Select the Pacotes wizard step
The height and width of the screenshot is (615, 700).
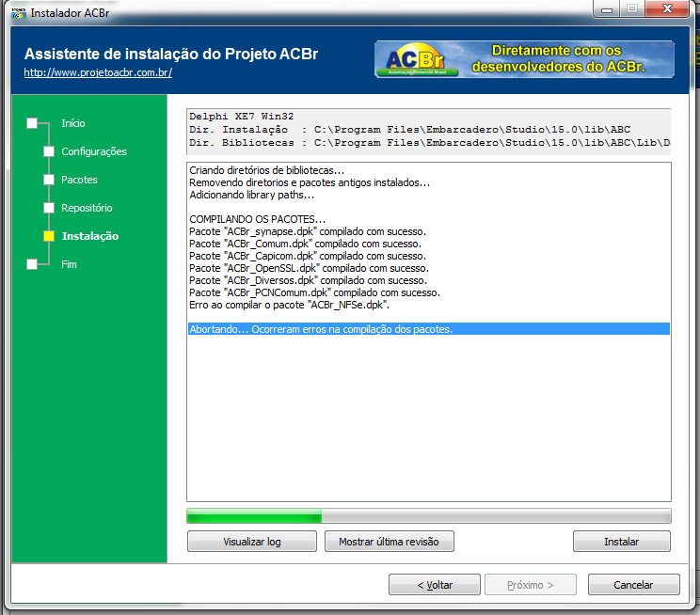coord(79,180)
